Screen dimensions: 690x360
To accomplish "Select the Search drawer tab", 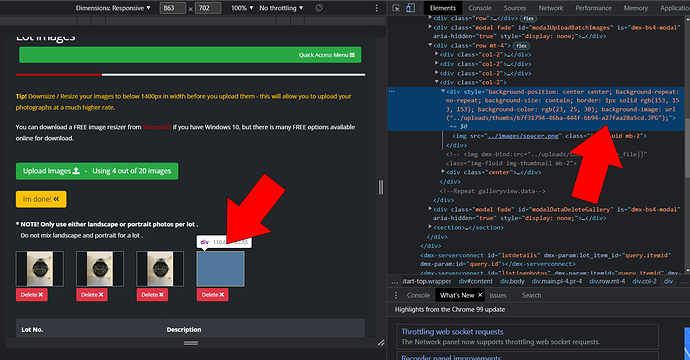I will [x=531, y=295].
